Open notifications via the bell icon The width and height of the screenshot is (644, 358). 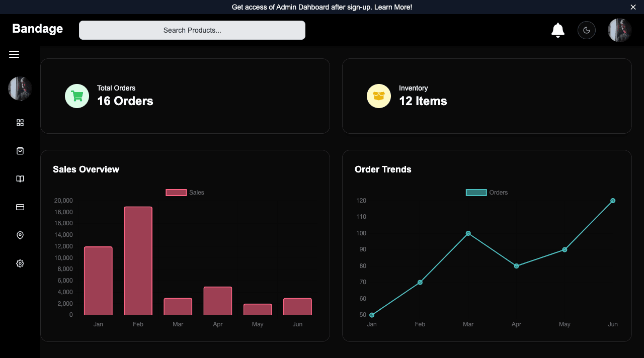coord(557,30)
